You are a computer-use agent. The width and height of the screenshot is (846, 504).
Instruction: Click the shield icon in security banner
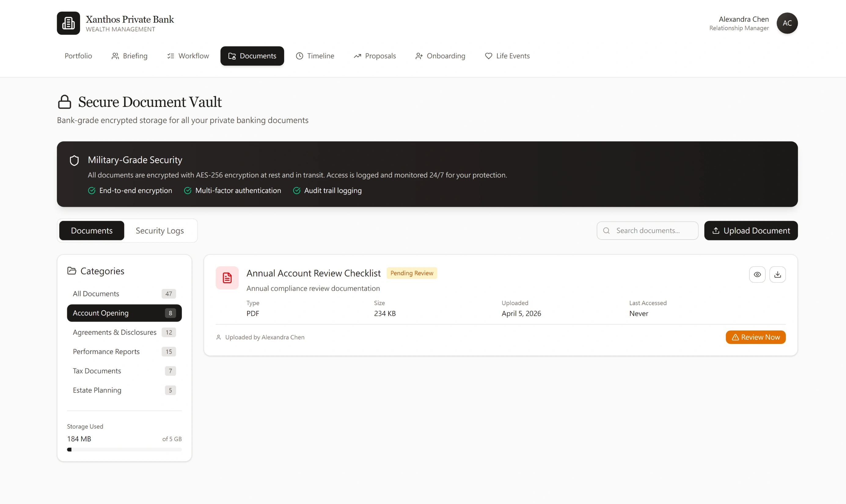(74, 160)
